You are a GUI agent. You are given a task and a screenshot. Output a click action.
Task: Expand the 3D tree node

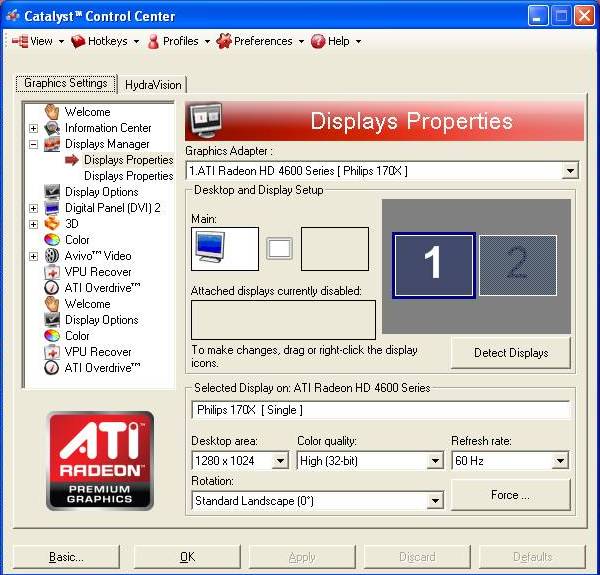[x=33, y=224]
